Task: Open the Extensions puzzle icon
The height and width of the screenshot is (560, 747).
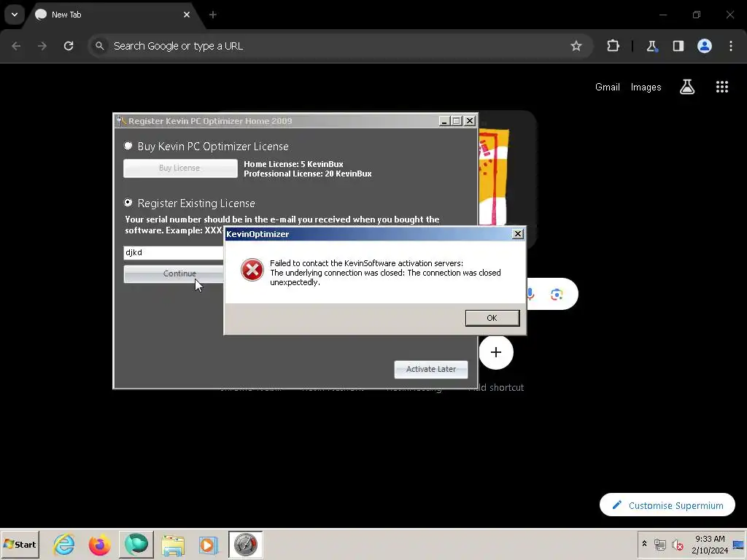Action: (x=613, y=46)
